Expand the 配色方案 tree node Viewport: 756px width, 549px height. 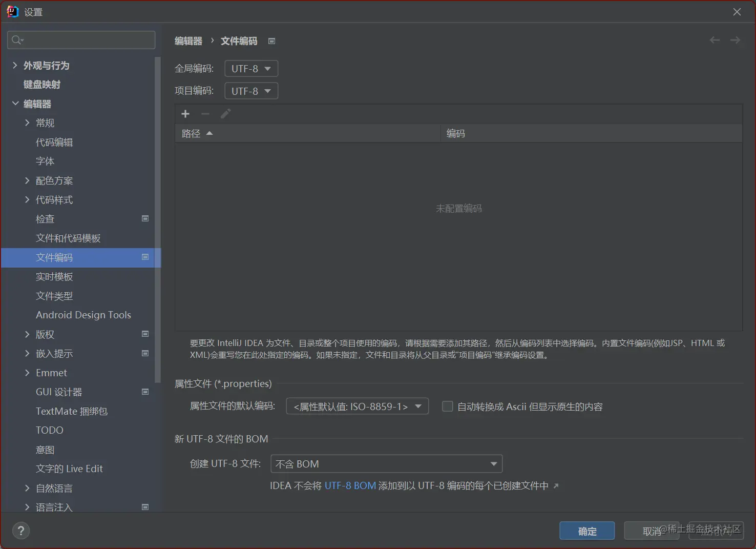click(28, 180)
